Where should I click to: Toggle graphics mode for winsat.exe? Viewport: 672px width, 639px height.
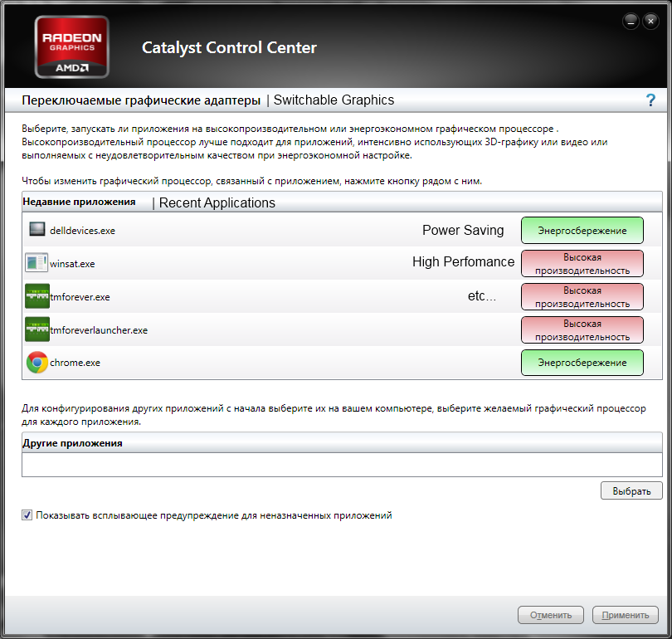pos(582,264)
